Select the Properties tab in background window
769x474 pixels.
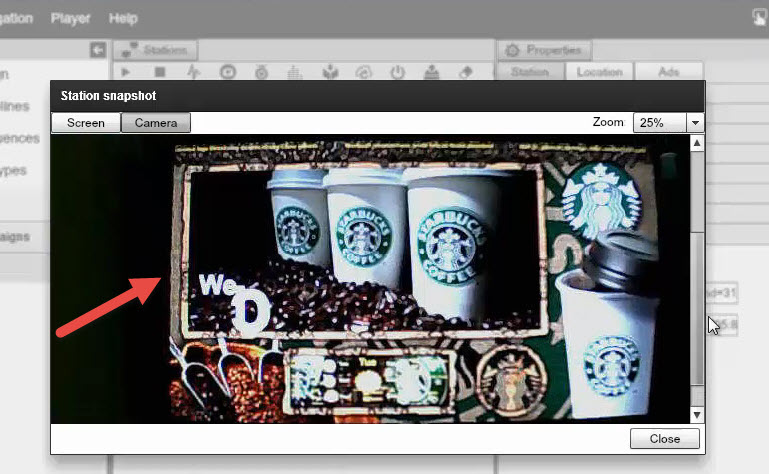click(x=545, y=50)
